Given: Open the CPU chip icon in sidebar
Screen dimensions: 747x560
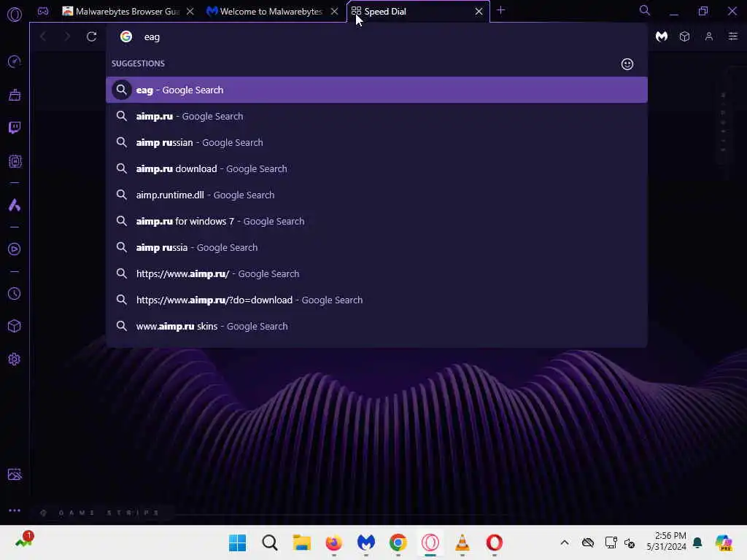Looking at the screenshot, I should (x=15, y=161).
